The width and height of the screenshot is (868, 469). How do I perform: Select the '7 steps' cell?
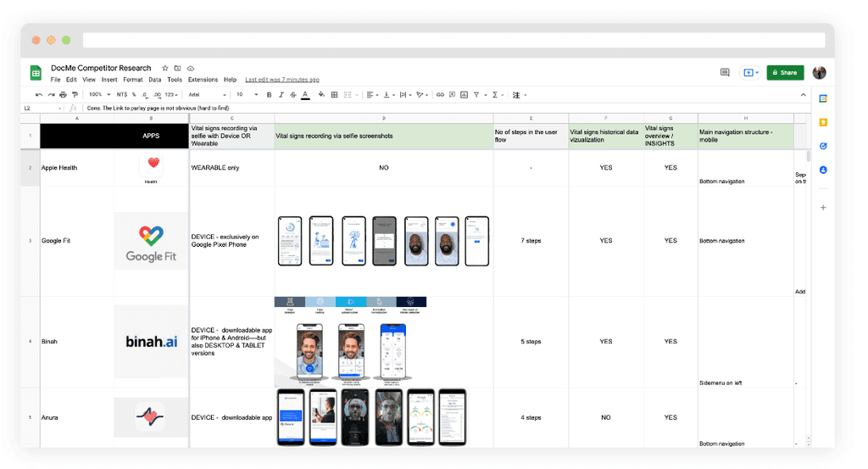pos(531,241)
